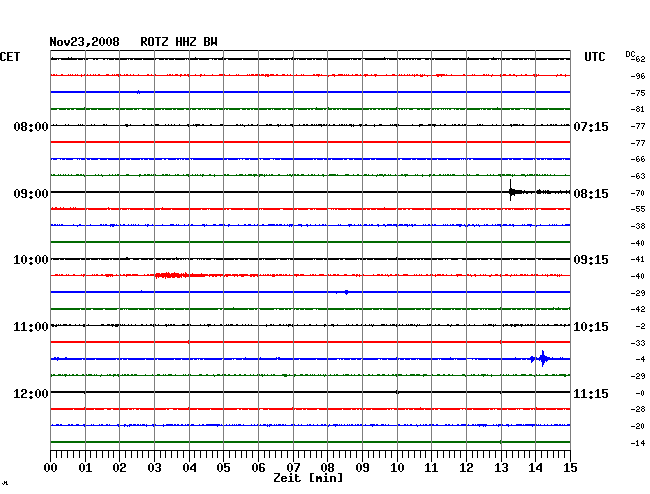The image size is (650, 494).
Task: Click minute 01 on the time axis
Action: [85, 468]
